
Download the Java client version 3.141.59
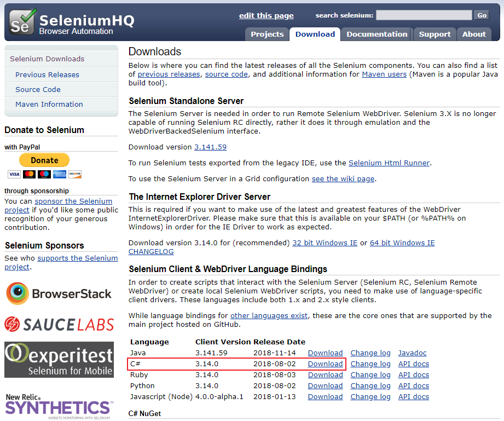click(325, 353)
